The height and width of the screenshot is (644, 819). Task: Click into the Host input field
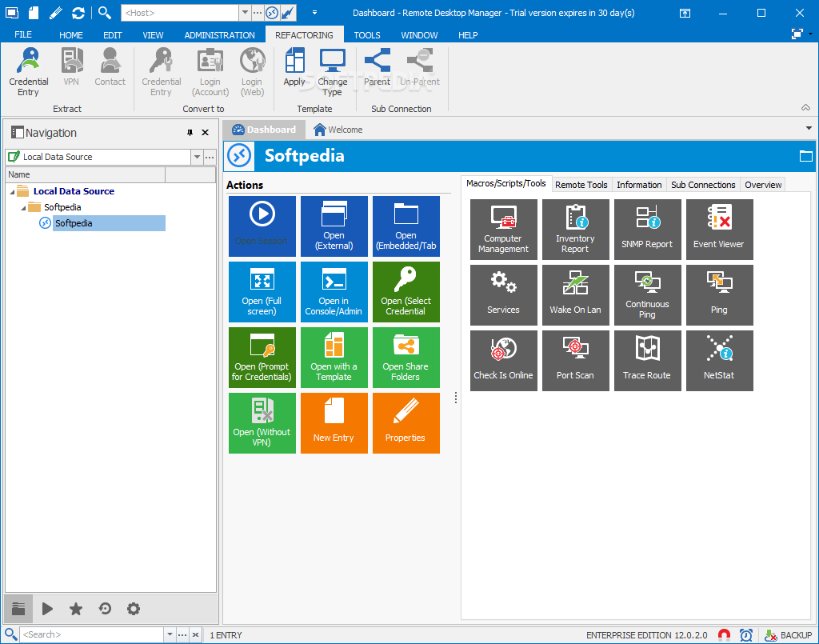(180, 13)
